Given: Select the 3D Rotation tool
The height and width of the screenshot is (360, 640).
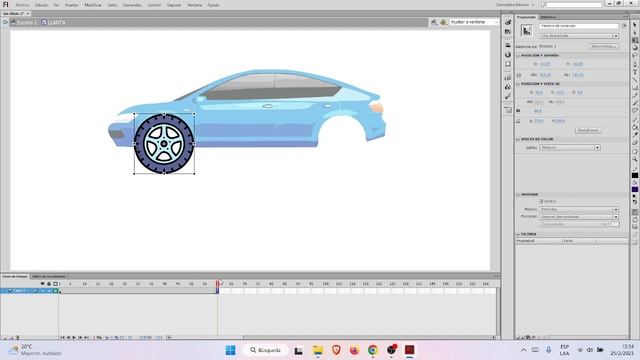Looking at the screenshot, I should click(x=635, y=48).
